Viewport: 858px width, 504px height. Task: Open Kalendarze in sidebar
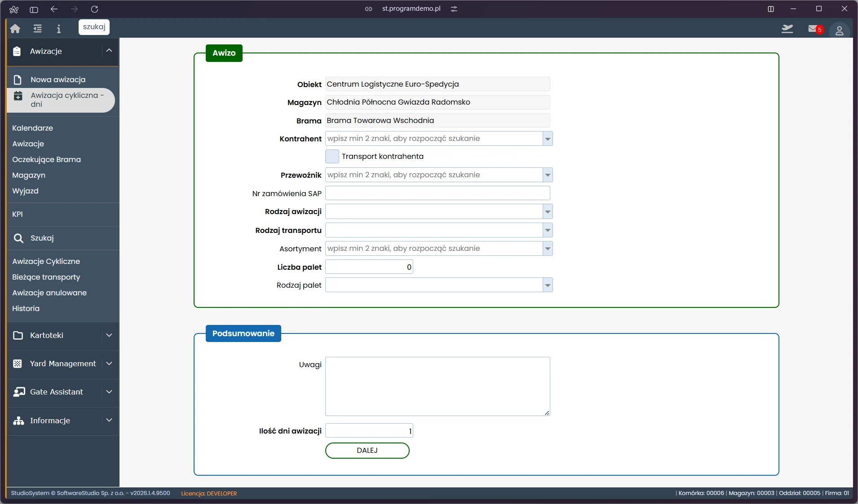(x=32, y=128)
